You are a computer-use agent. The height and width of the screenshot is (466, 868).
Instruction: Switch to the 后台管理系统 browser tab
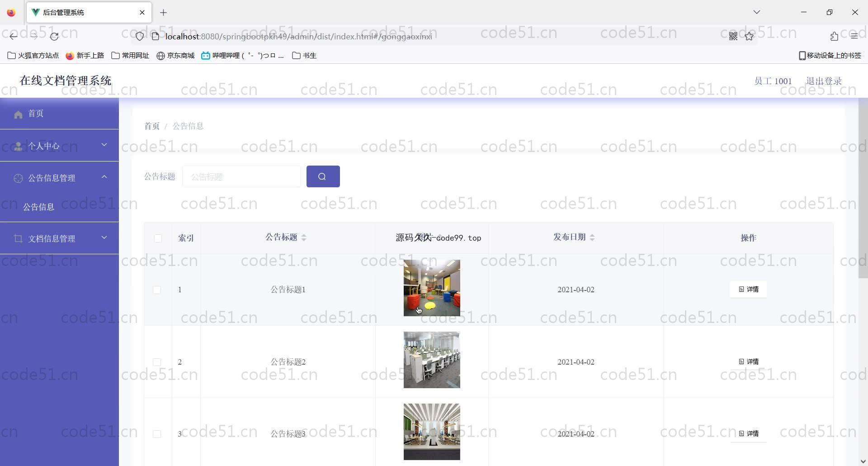(x=89, y=13)
